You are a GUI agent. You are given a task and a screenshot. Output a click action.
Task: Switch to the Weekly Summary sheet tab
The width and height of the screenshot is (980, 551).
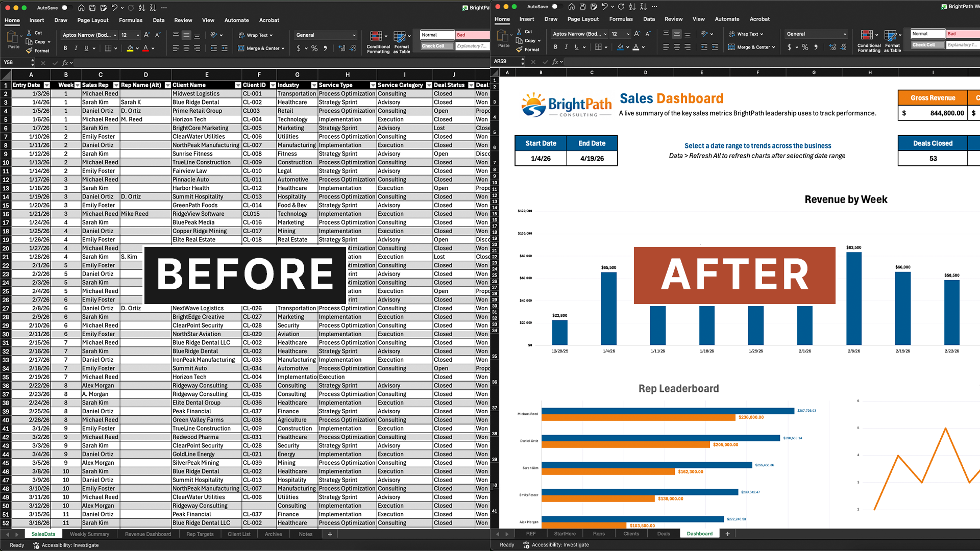(89, 534)
